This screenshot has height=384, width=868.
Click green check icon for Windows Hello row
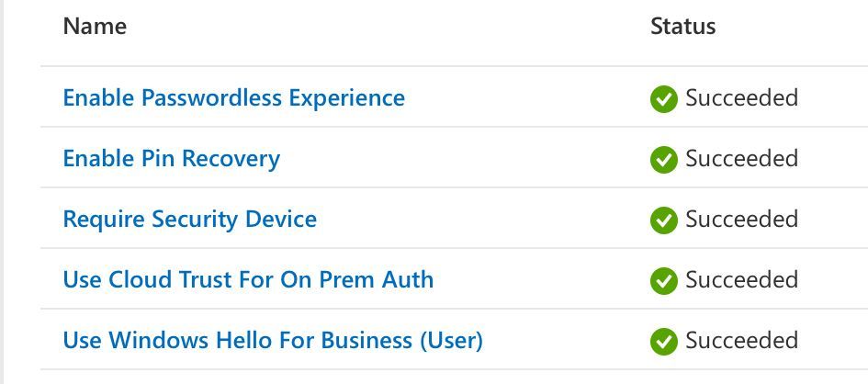click(x=664, y=342)
